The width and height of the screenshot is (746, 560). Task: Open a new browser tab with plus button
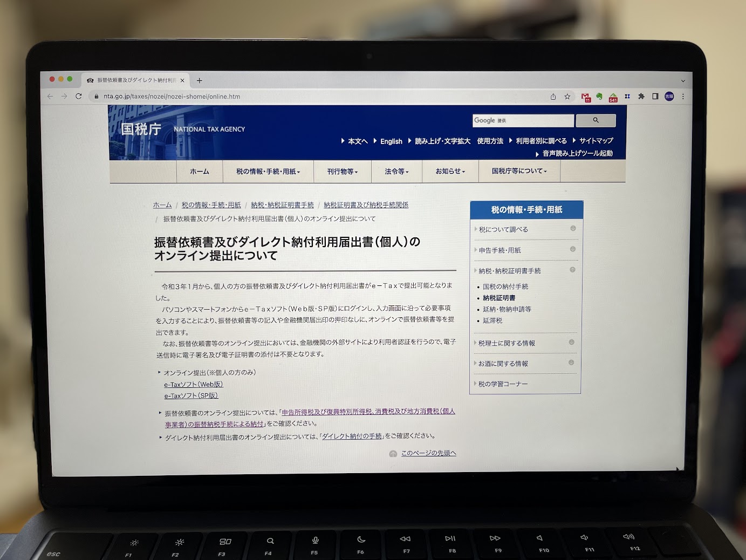[x=200, y=80]
